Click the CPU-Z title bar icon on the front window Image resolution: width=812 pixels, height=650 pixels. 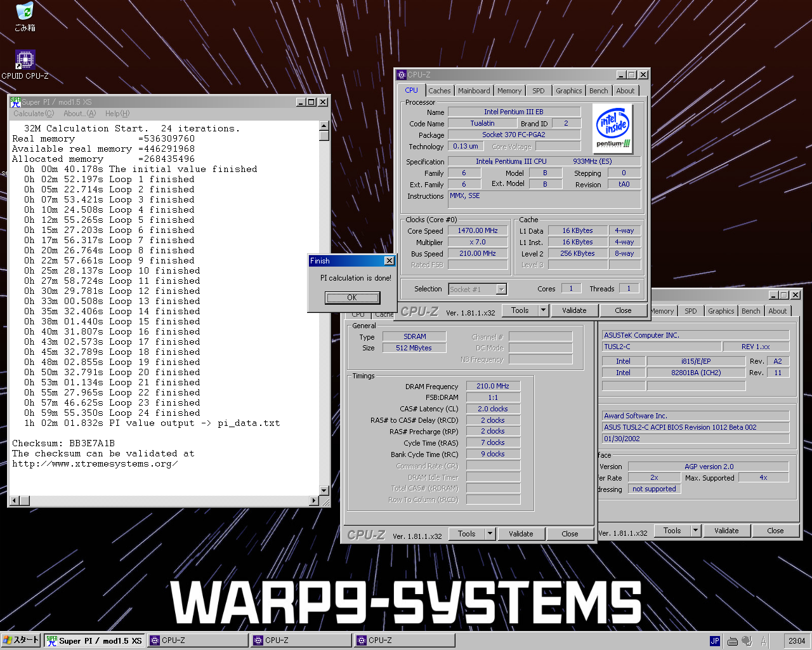[402, 75]
